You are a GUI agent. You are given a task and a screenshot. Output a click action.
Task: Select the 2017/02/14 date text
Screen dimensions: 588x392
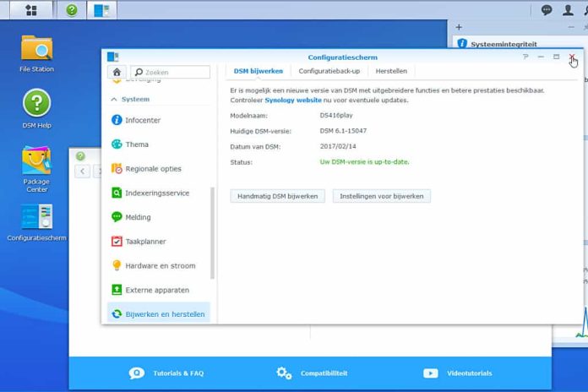[x=338, y=146]
